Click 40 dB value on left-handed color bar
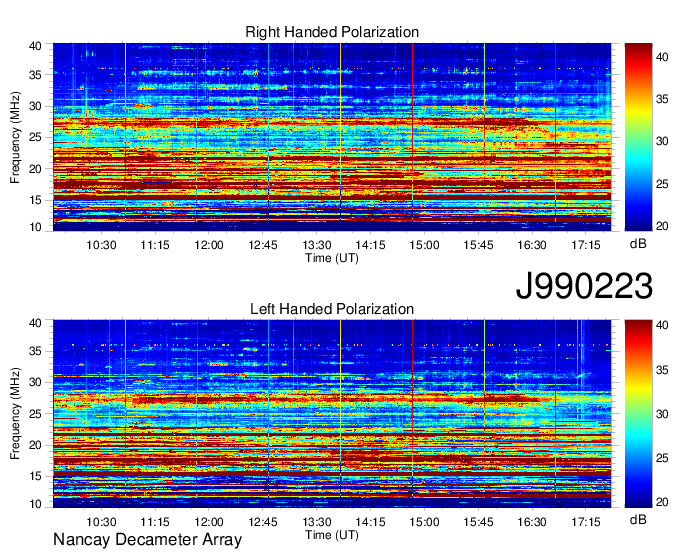 tap(662, 325)
